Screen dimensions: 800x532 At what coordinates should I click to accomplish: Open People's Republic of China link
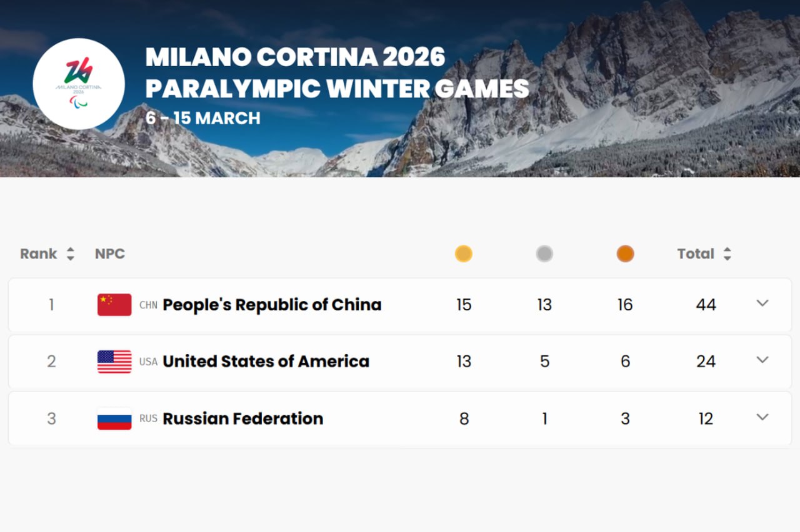[x=272, y=305]
